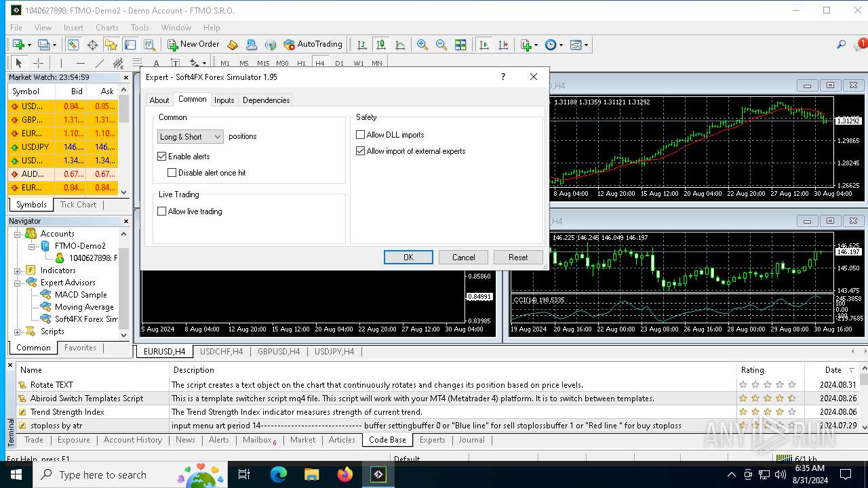This screenshot has height=488, width=868.
Task: Open the signals antenna toolbar icon
Action: 271,45
